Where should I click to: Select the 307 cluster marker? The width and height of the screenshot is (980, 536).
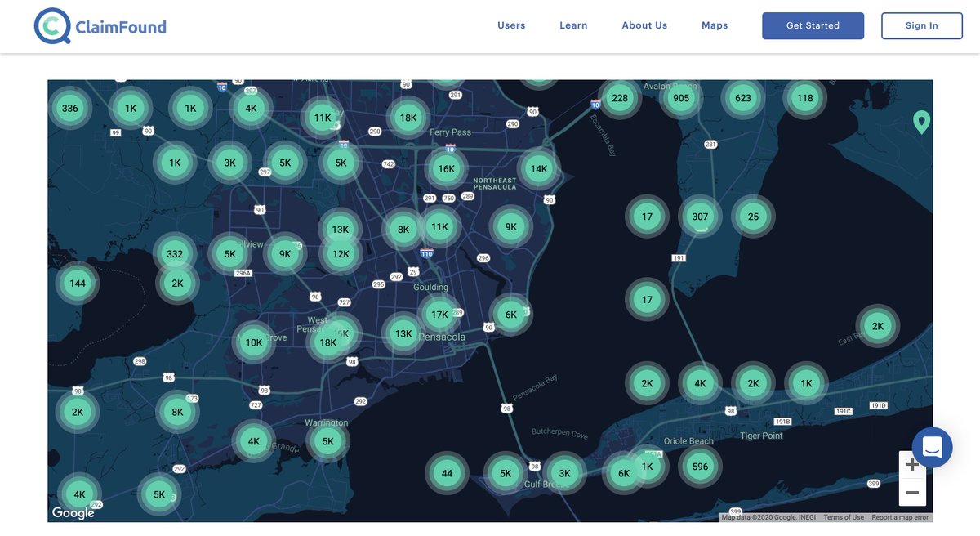tap(700, 217)
